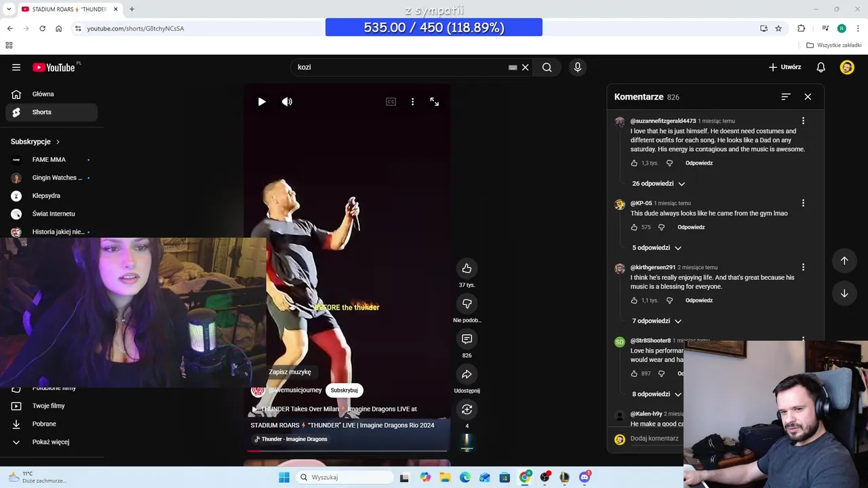Image resolution: width=868 pixels, height=488 pixels.
Task: Dislike the @suzannefitzgerald4473 comment
Action: 669,163
